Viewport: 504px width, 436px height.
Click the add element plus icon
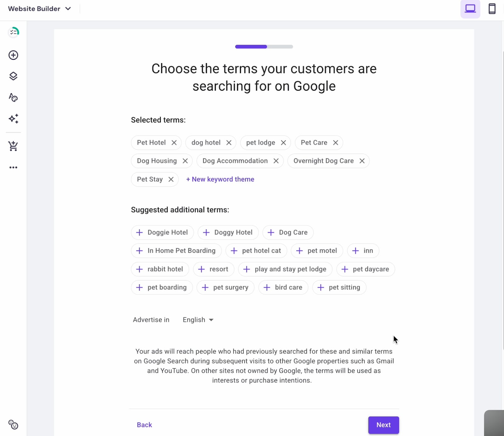[x=13, y=55]
